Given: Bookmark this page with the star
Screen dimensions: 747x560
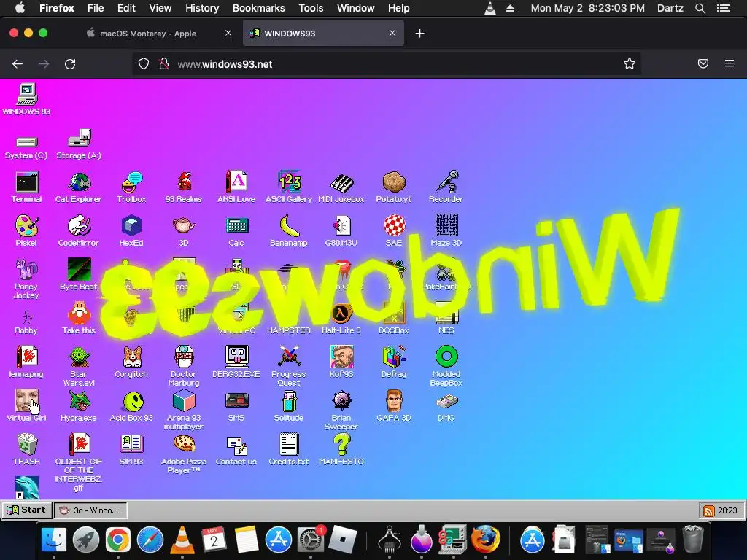Looking at the screenshot, I should pos(630,64).
